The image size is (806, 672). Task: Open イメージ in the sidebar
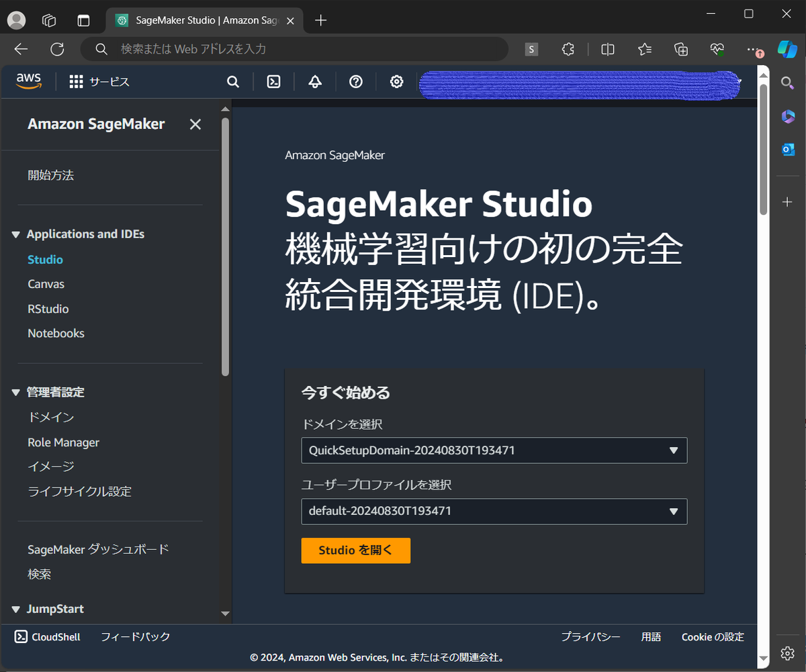pos(50,466)
